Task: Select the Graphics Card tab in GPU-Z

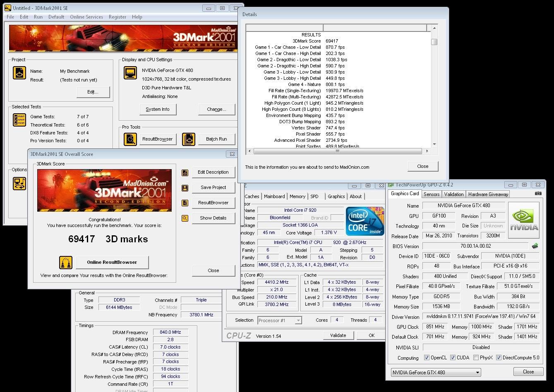Action: coord(405,194)
